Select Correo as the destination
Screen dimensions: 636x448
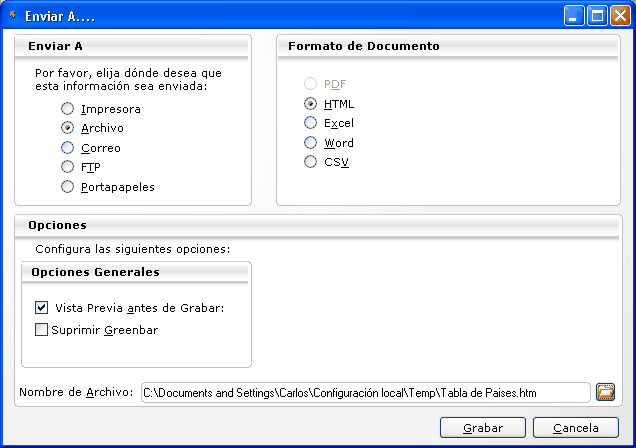pyautogui.click(x=68, y=148)
